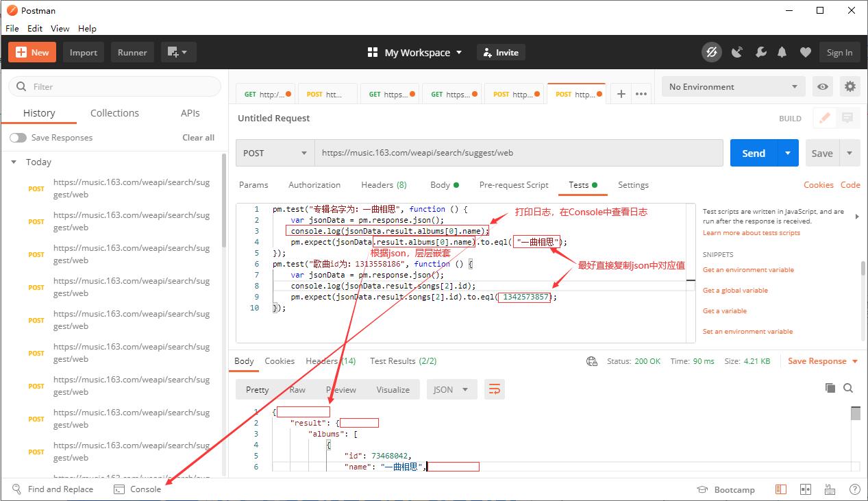Search the response with magnifier icon
The height and width of the screenshot is (501, 868).
pyautogui.click(x=848, y=388)
